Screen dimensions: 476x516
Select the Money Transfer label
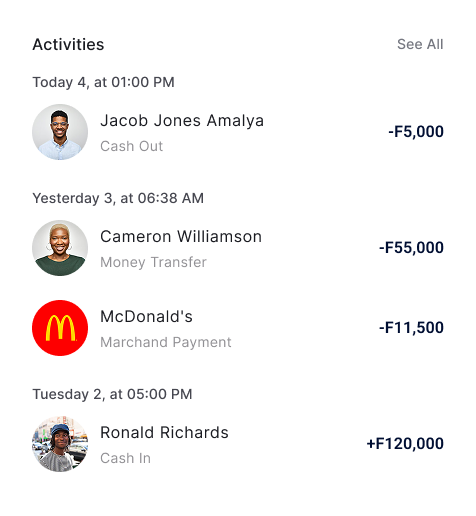pyautogui.click(x=153, y=262)
